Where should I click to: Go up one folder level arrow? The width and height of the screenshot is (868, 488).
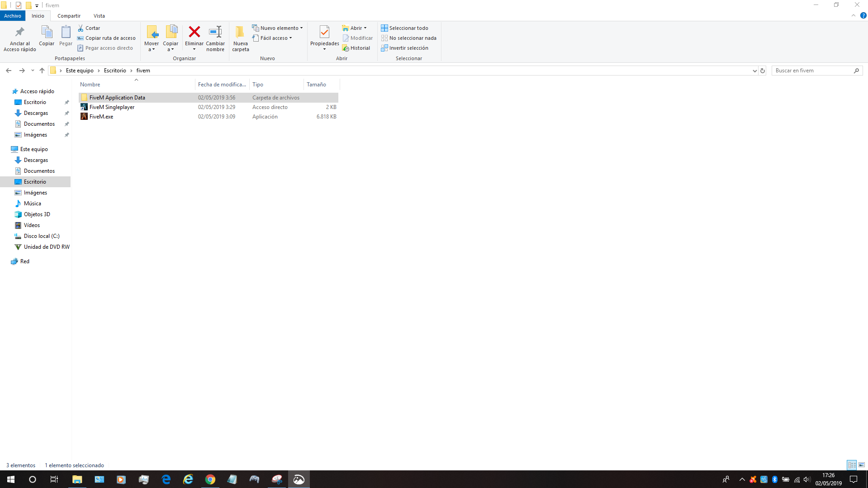(x=42, y=71)
